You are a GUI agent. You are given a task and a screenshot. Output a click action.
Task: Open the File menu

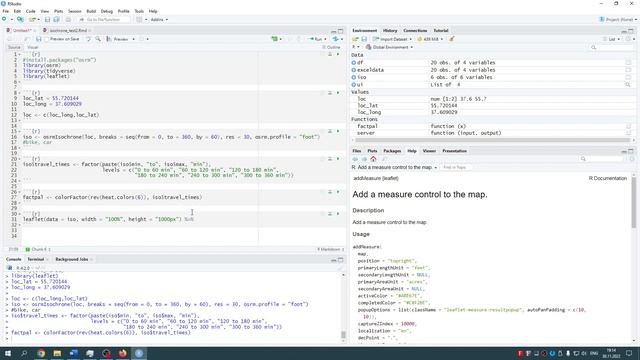tap(6, 11)
